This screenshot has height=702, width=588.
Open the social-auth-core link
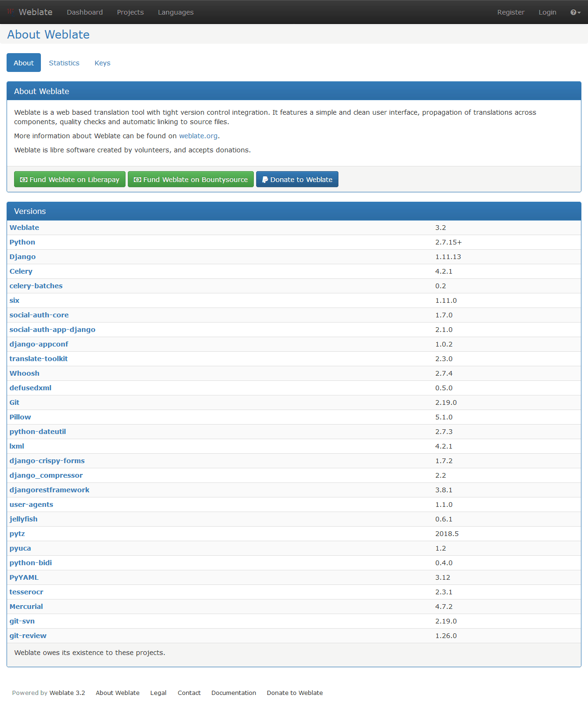[39, 315]
